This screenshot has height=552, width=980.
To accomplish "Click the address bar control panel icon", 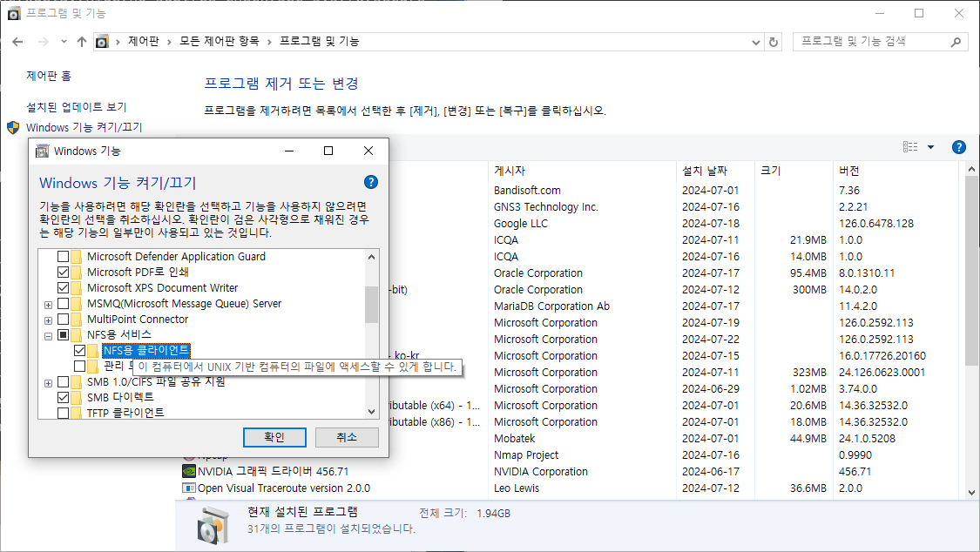I will (102, 42).
